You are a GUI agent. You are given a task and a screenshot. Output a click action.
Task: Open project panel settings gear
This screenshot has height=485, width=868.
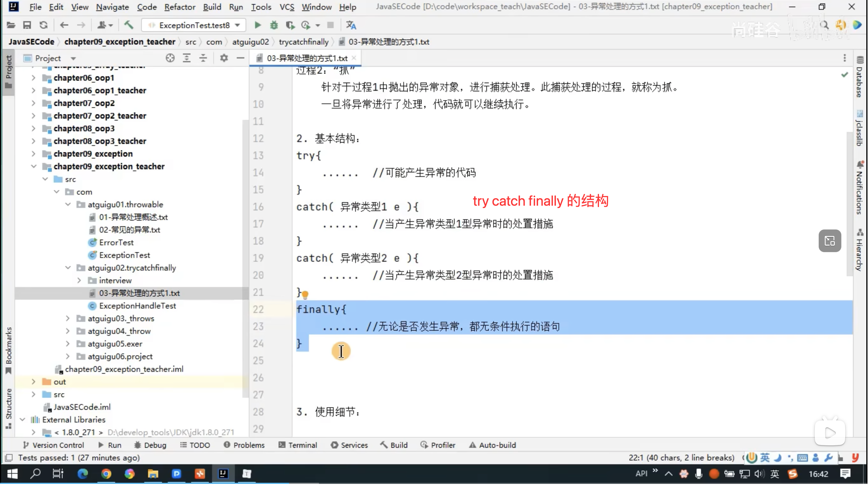tap(224, 58)
